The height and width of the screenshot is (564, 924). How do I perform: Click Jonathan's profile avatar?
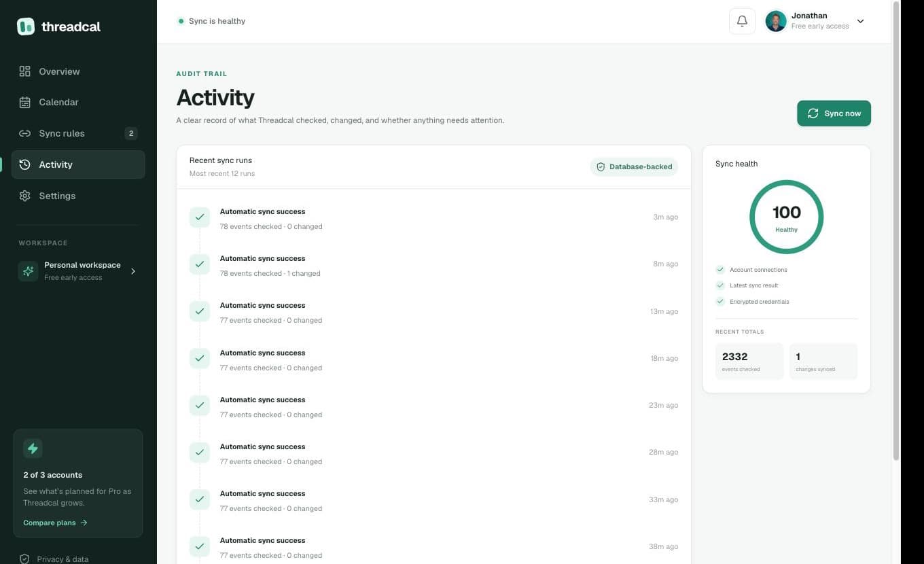(x=776, y=21)
